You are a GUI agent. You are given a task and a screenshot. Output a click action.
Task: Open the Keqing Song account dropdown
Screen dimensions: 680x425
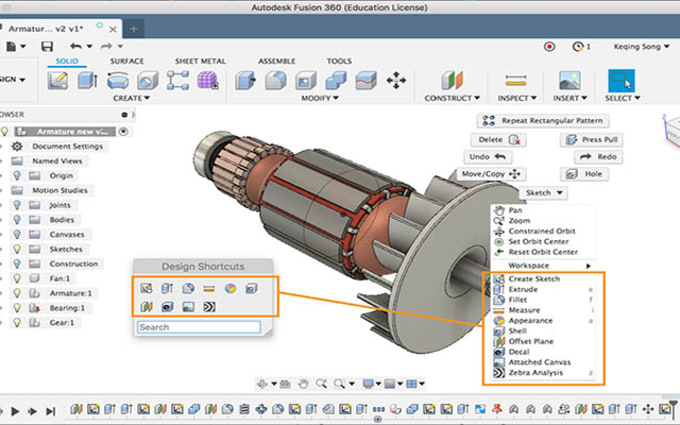point(641,46)
